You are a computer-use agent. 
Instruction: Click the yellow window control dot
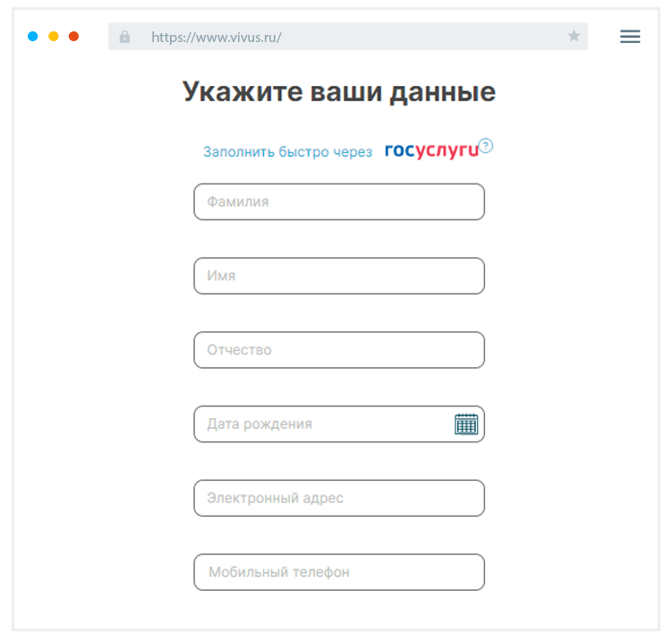coord(54,37)
